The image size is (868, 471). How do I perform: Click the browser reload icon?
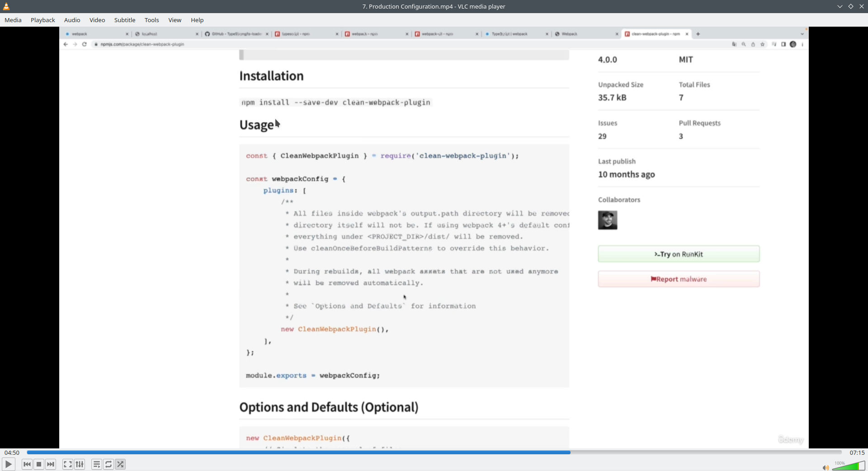click(85, 44)
